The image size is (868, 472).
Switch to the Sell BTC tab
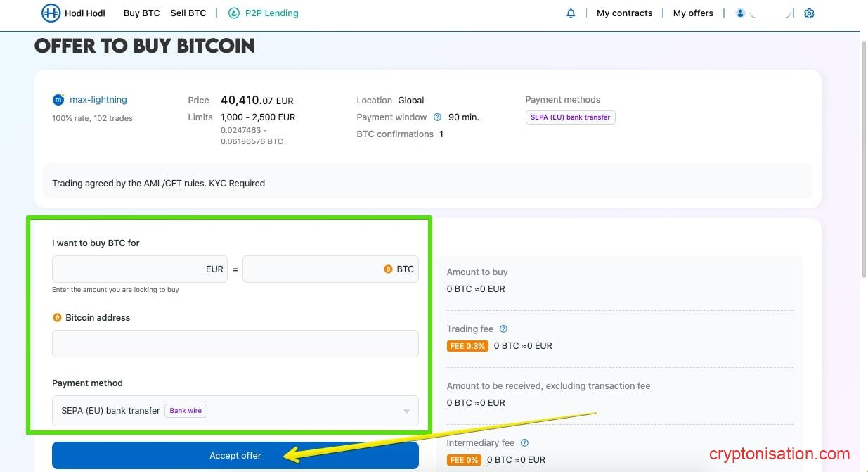pyautogui.click(x=188, y=13)
